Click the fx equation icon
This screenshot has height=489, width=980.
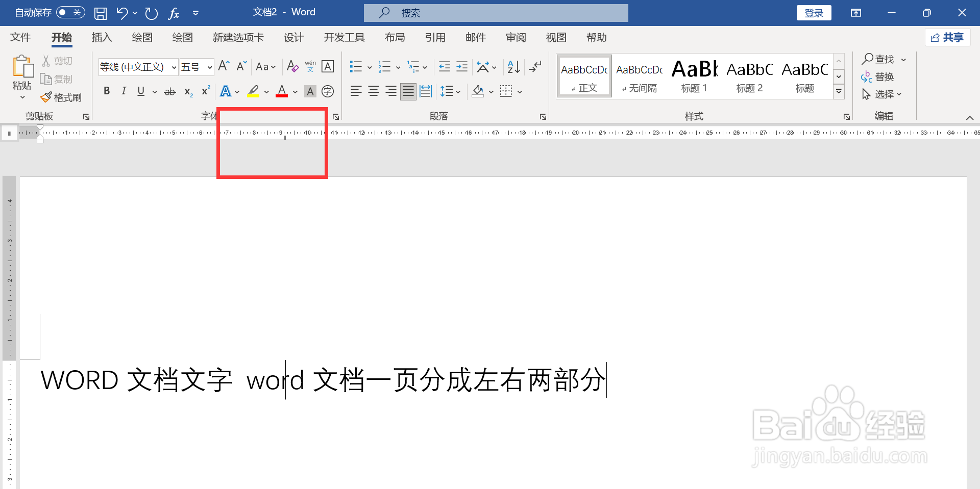174,13
